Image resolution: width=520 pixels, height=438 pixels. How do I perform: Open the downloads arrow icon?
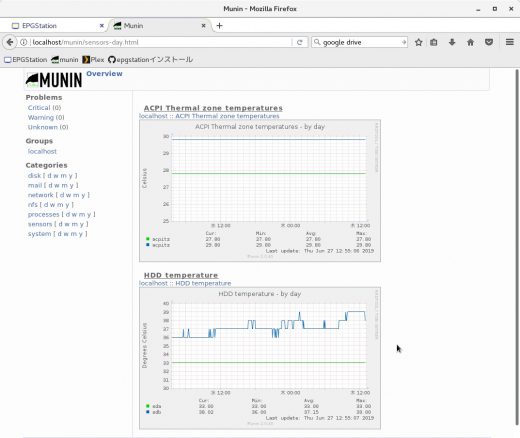pos(452,42)
